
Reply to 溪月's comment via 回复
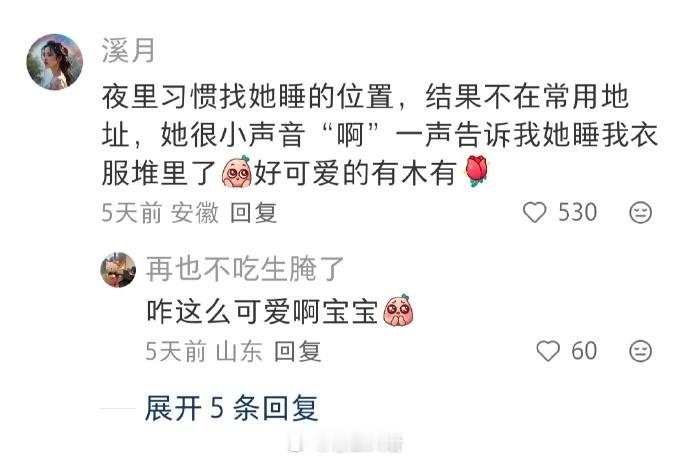coord(253,213)
